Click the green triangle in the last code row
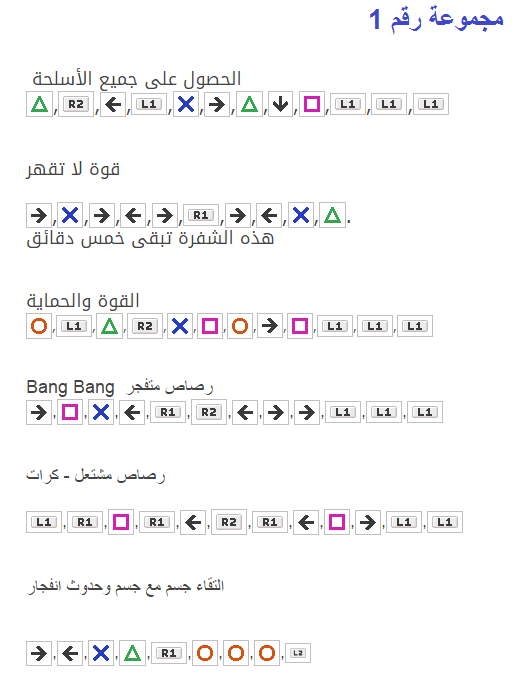Image resolution: width=527 pixels, height=700 pixels. [132, 653]
